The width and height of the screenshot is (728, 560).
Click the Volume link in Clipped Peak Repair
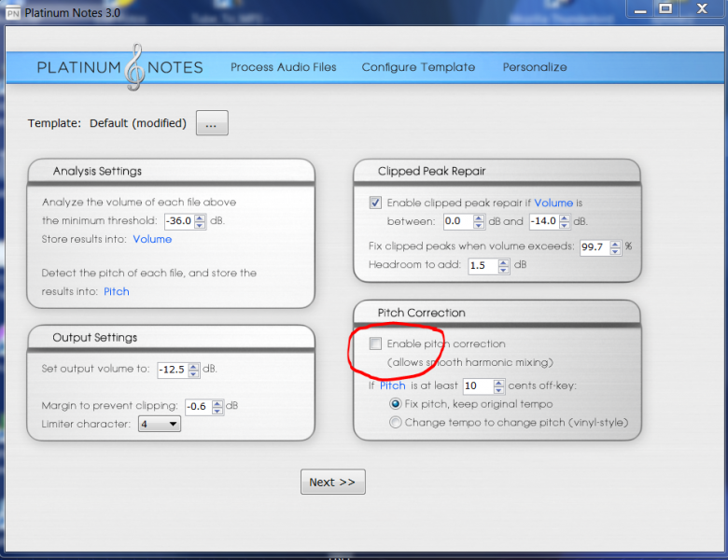(x=553, y=203)
